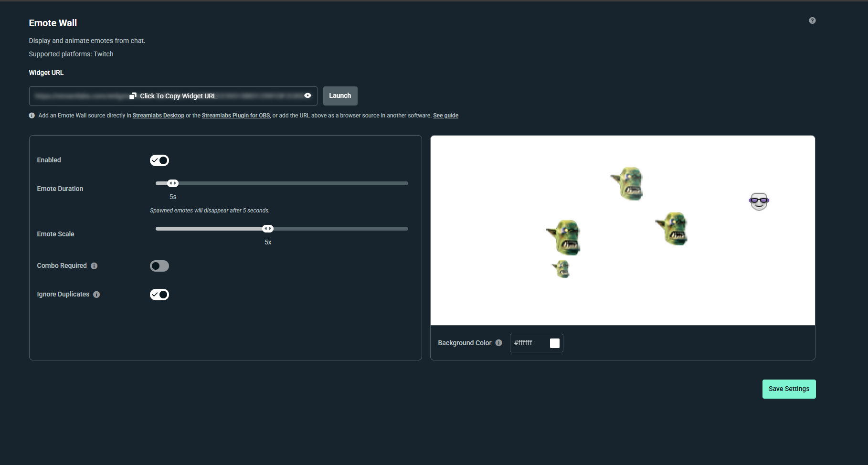Turn off Ignore Duplicates

(x=159, y=294)
